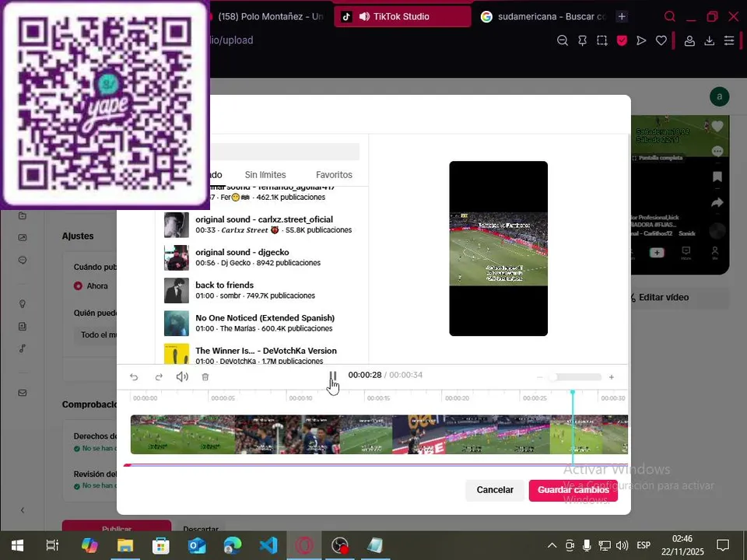This screenshot has width=747, height=560.
Task: Click the pin icon in the address bar
Action: pyautogui.click(x=582, y=41)
